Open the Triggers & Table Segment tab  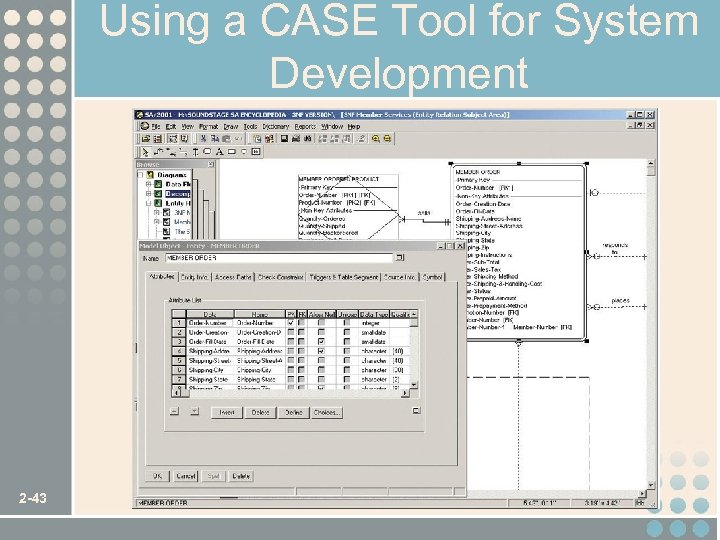(x=343, y=277)
